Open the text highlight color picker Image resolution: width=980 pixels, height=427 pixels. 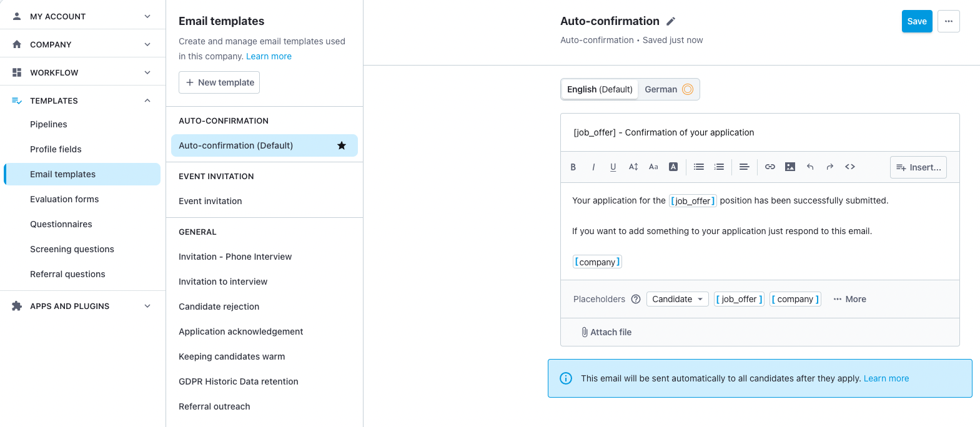[673, 167]
